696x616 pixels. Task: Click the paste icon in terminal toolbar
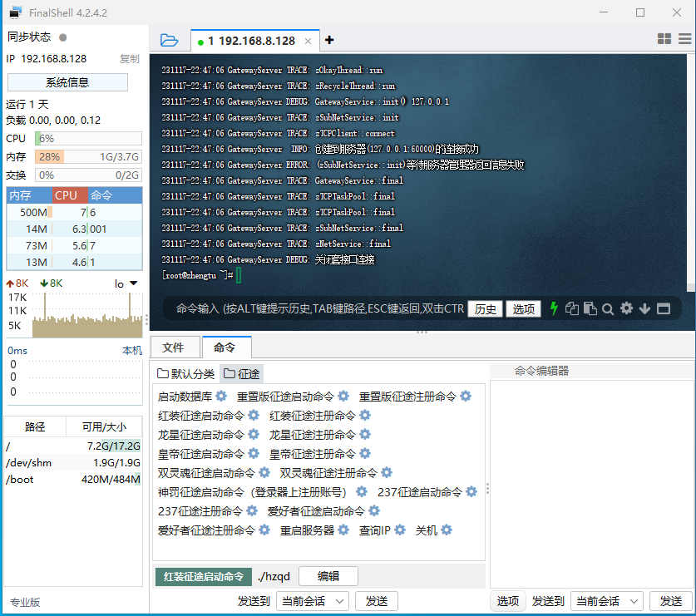(590, 308)
